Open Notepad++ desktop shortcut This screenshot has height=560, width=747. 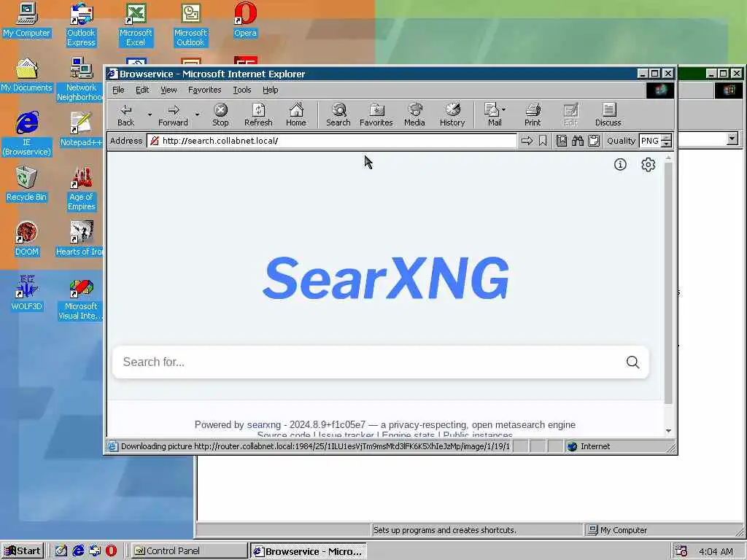81,129
